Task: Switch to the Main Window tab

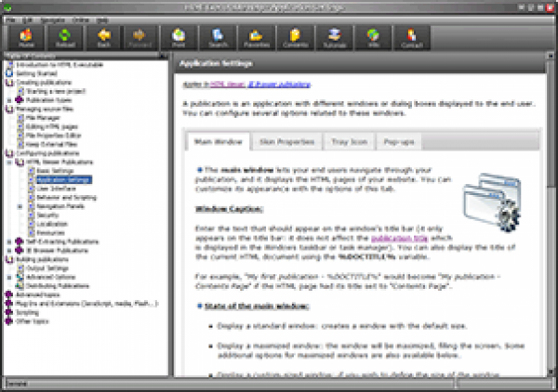Action: (x=219, y=142)
